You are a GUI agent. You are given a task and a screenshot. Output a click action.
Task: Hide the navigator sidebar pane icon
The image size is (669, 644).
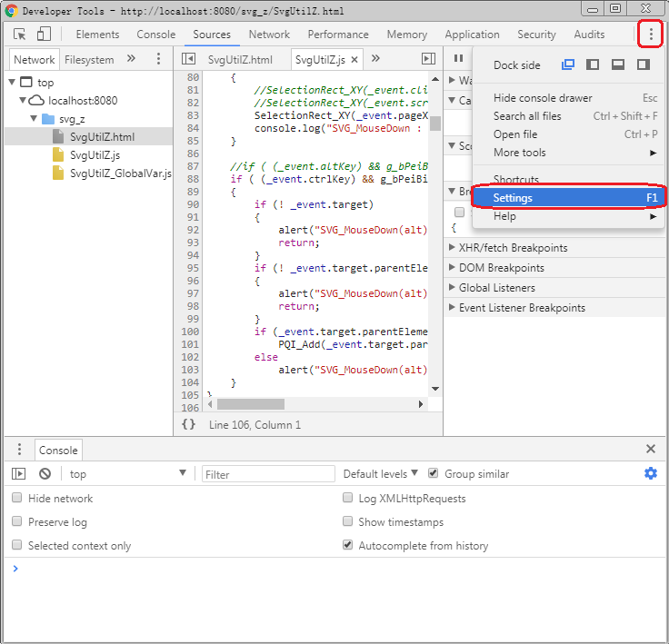(189, 59)
